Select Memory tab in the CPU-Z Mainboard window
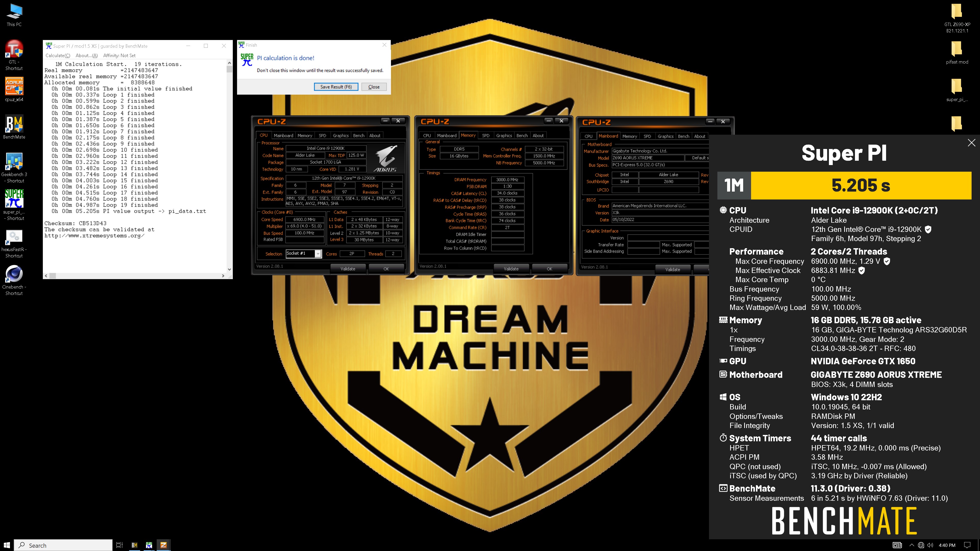This screenshot has height=551, width=980. point(630,136)
